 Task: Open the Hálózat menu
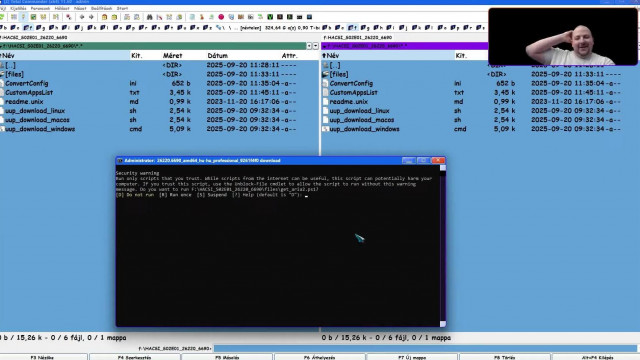point(62,8)
